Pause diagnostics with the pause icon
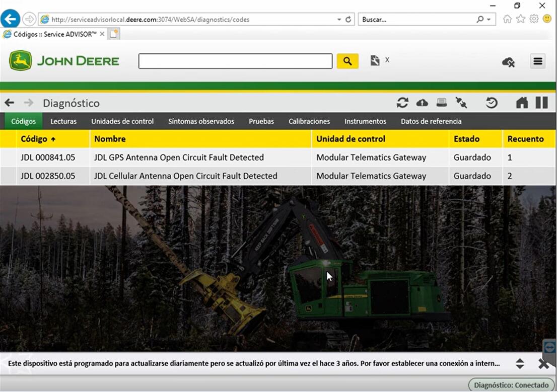This screenshot has width=558, height=392. point(541,103)
